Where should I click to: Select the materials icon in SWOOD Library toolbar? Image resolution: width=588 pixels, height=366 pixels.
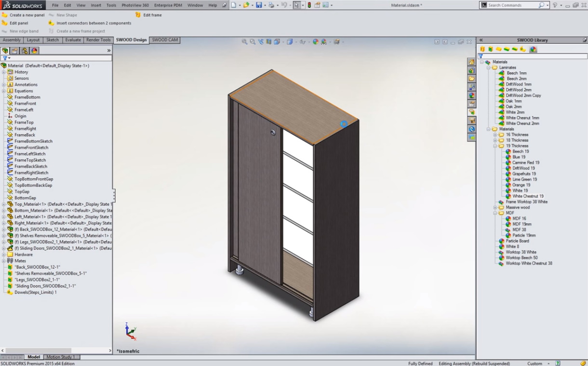533,49
